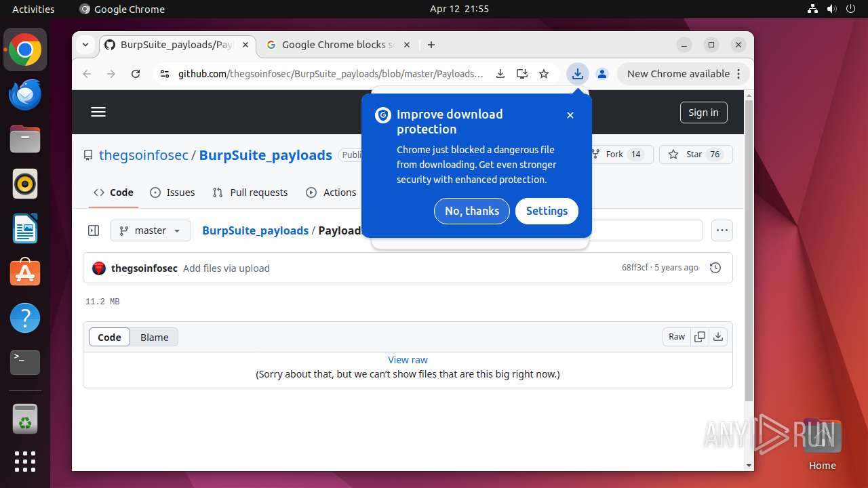Click the install app icon in address bar
This screenshot has width=868, height=488.
click(521, 74)
